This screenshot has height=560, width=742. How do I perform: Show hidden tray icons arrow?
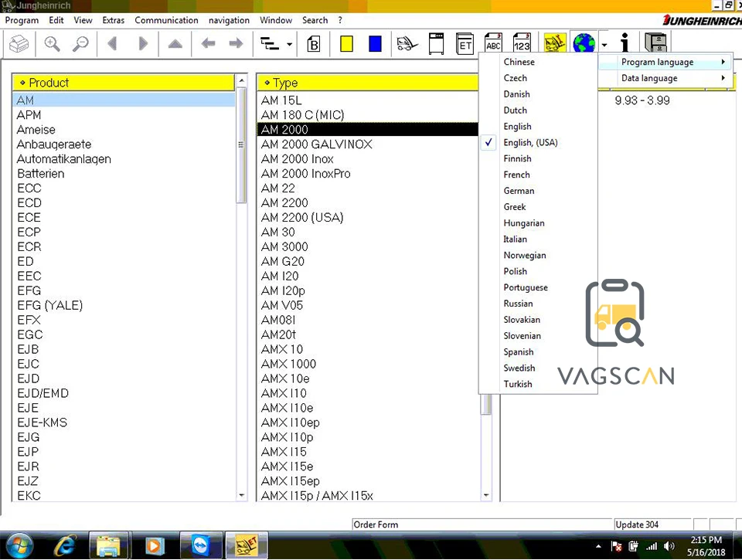[598, 546]
